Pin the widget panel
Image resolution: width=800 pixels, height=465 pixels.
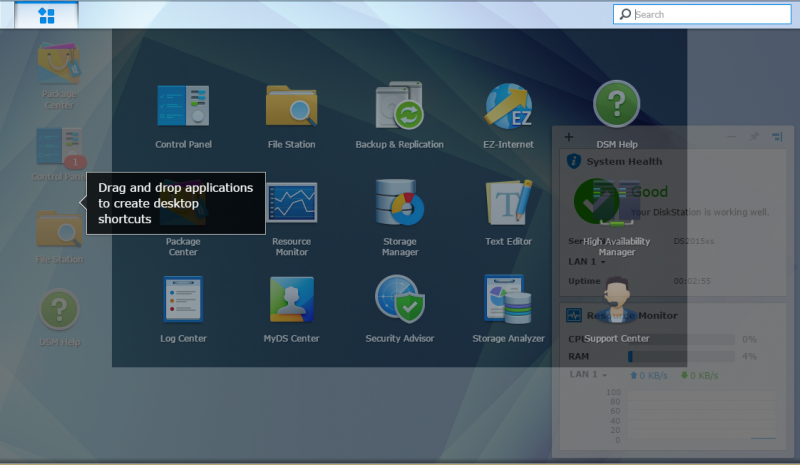pyautogui.click(x=754, y=137)
